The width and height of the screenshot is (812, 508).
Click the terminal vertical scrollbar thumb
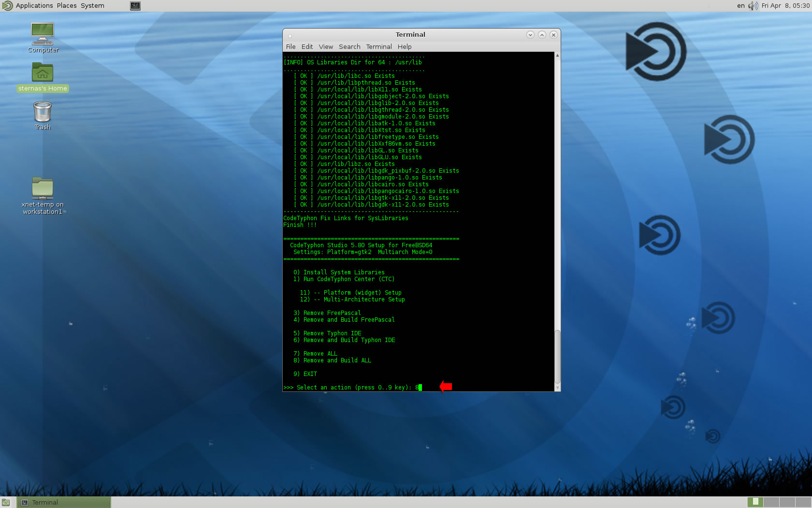(557, 358)
